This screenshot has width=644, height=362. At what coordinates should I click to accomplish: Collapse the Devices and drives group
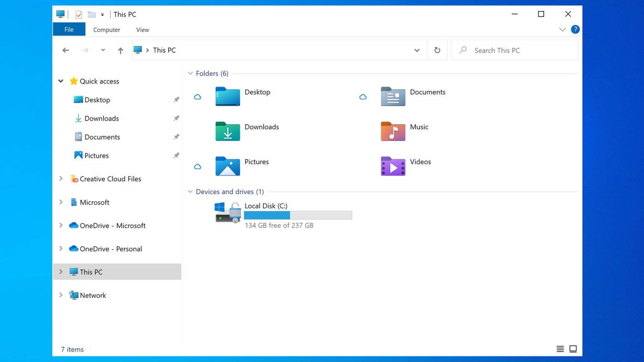click(x=190, y=192)
